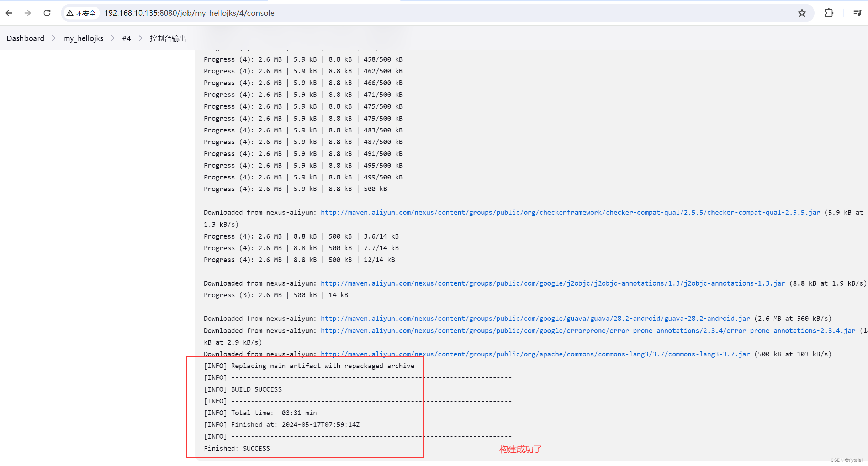The image size is (868, 466).
Task: Expand chevron after my_hellojks breadcrumb
Action: (x=113, y=38)
